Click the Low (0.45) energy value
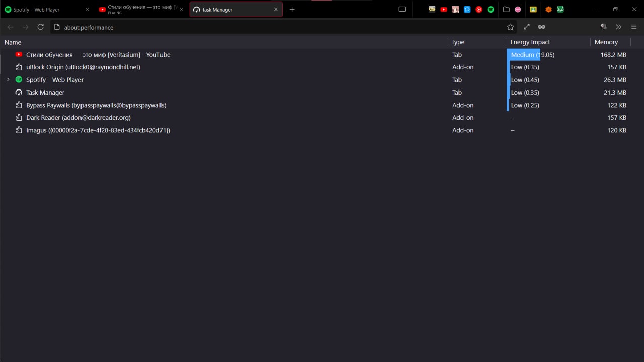Screen dimensions: 644x362 [x=525, y=80]
